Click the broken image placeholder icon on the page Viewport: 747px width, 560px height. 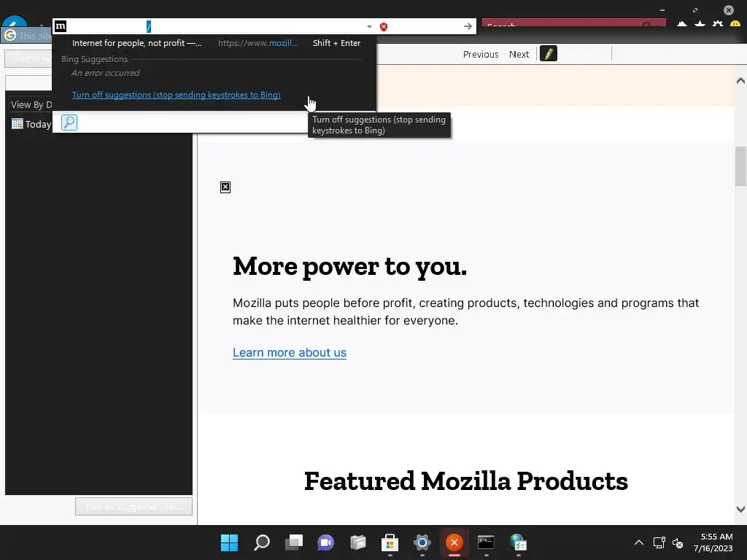point(225,187)
